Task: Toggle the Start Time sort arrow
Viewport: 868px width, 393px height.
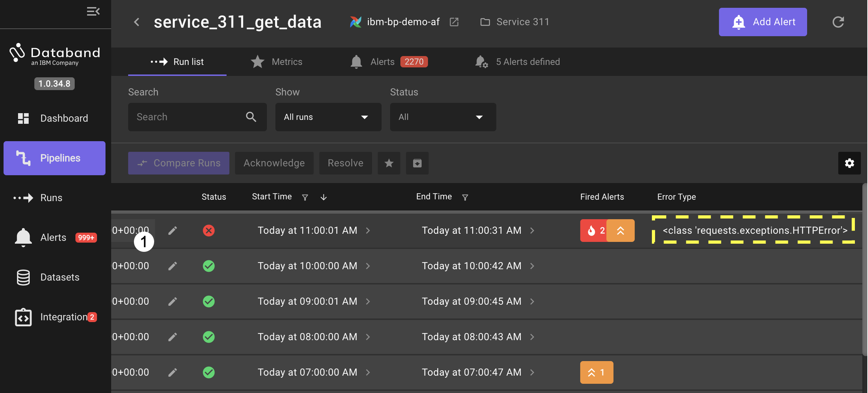Action: point(323,197)
